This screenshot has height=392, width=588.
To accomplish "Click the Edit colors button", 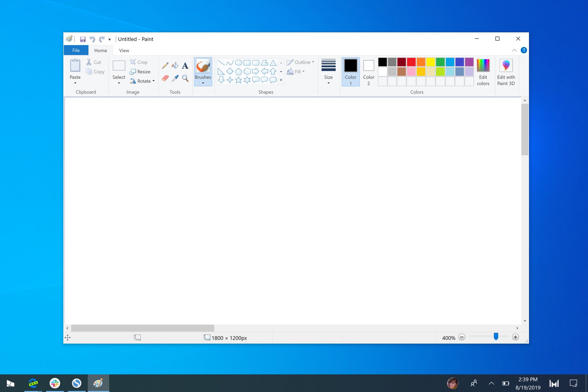I will tap(483, 71).
